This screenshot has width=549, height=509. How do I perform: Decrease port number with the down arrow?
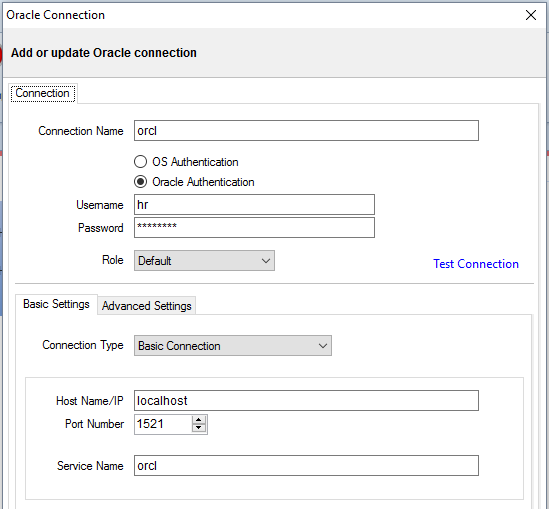199,428
